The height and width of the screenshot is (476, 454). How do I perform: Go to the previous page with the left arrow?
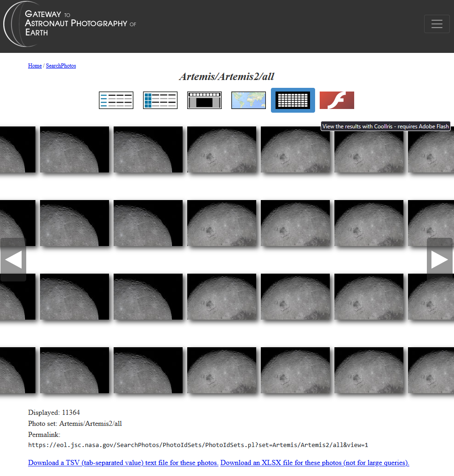(x=13, y=259)
